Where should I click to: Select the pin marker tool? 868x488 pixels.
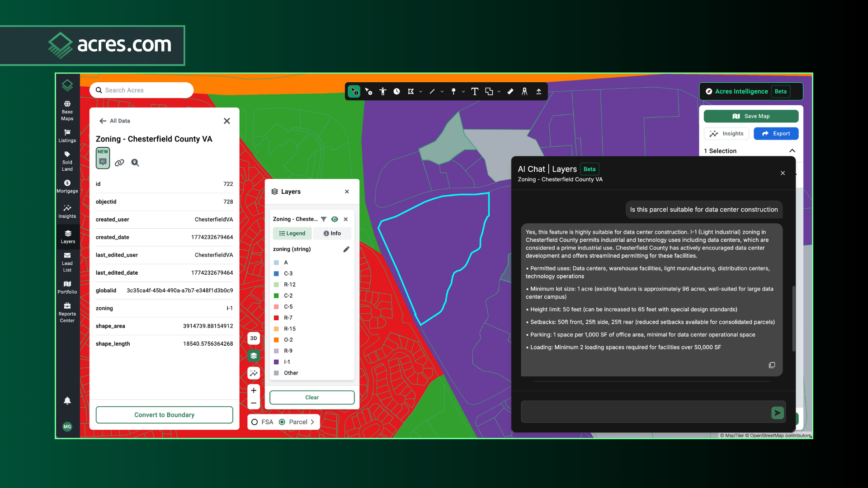(453, 91)
